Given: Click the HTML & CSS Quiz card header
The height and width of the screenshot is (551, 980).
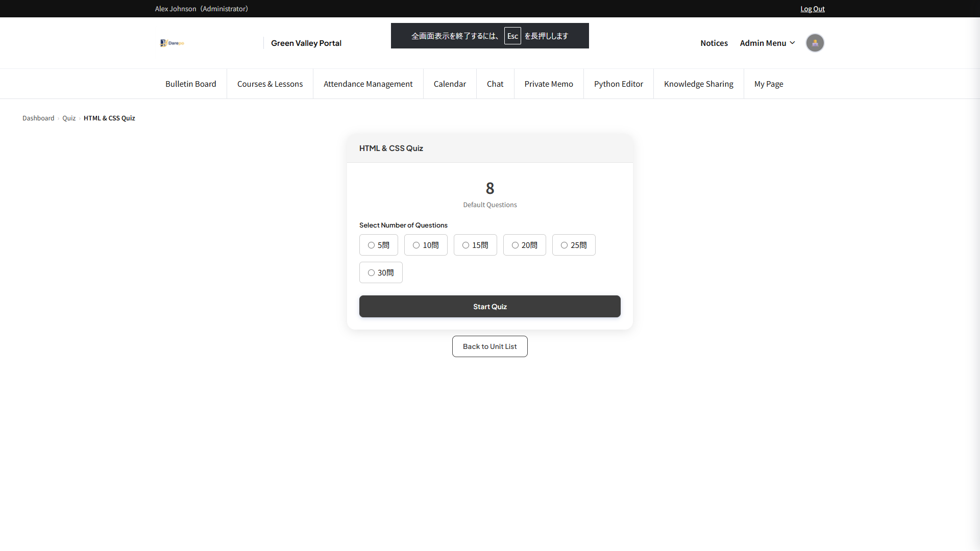Looking at the screenshot, I should coord(490,148).
